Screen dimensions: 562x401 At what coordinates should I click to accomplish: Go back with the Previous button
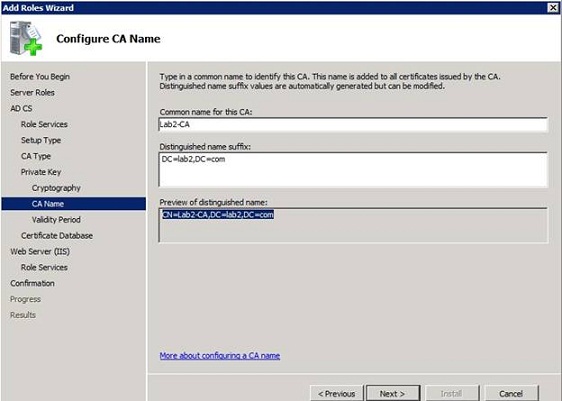[337, 393]
